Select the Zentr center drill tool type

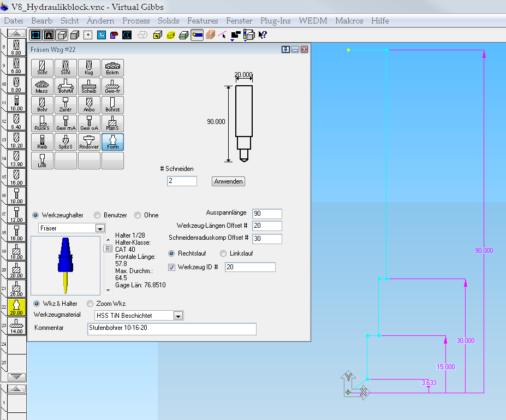click(66, 105)
